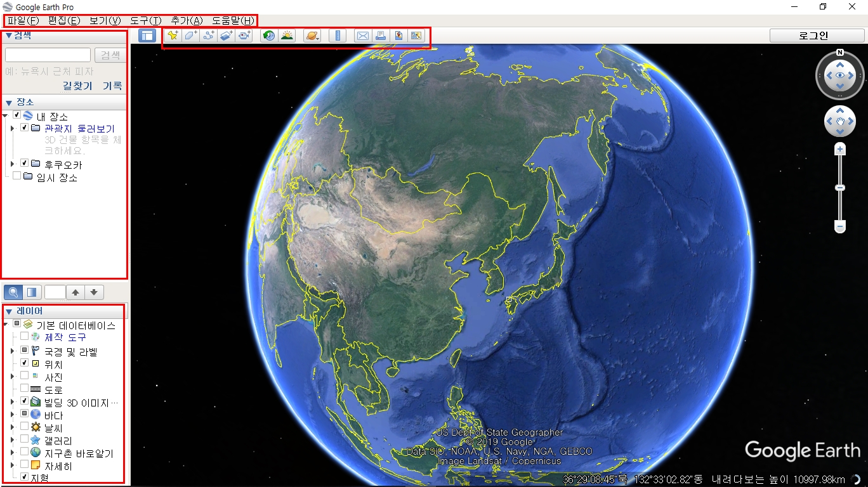Select the 지구촌 바로알기 layer label
This screenshot has height=487, width=868.
click(x=79, y=453)
